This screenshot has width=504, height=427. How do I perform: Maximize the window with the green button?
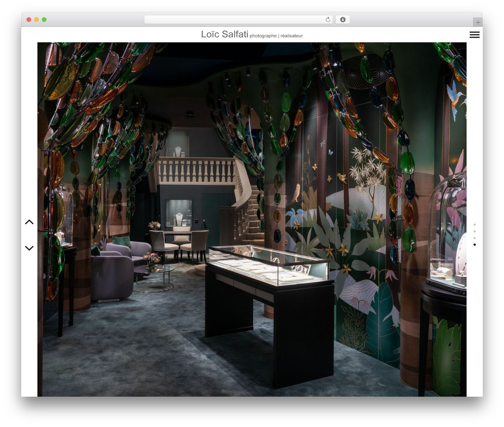coord(44,20)
